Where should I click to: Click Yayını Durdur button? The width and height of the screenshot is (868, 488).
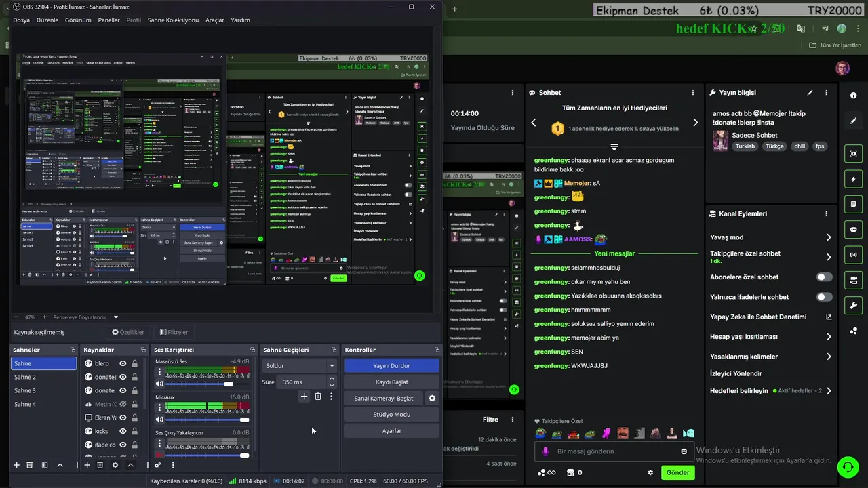pos(391,365)
